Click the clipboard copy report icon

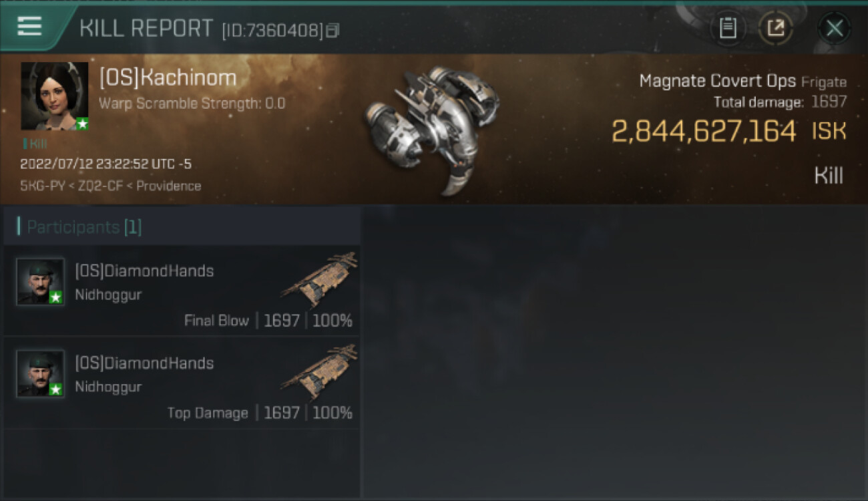728,28
